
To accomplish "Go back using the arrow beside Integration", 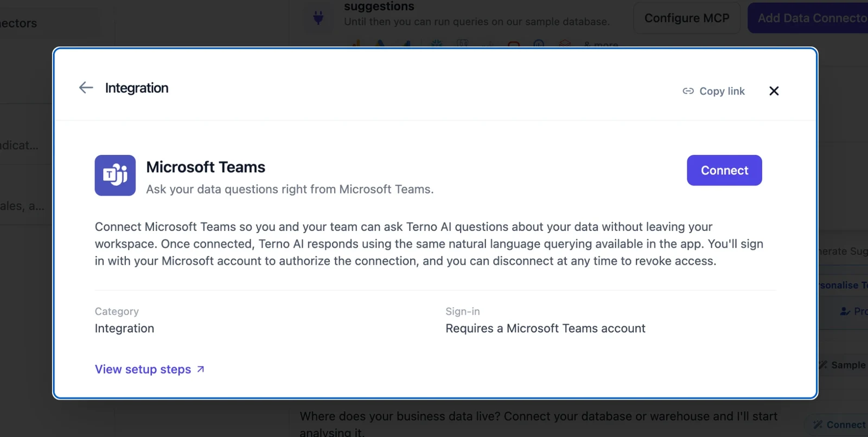I will [86, 88].
